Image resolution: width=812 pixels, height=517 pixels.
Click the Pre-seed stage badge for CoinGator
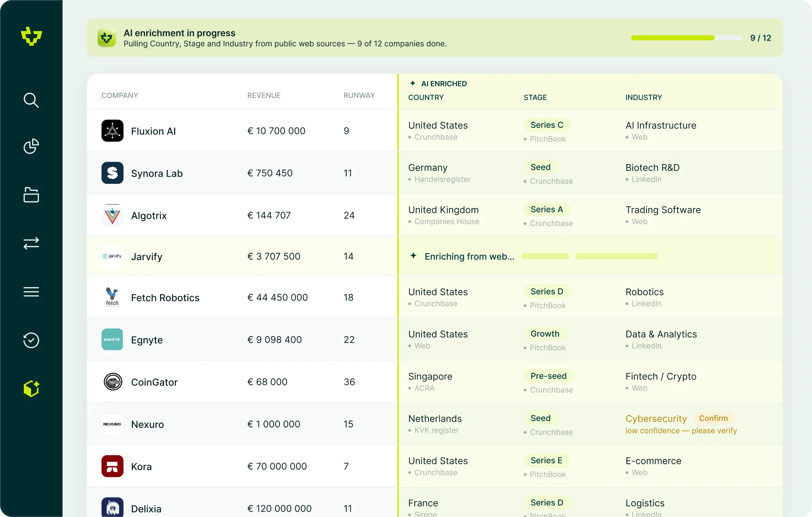click(x=549, y=376)
